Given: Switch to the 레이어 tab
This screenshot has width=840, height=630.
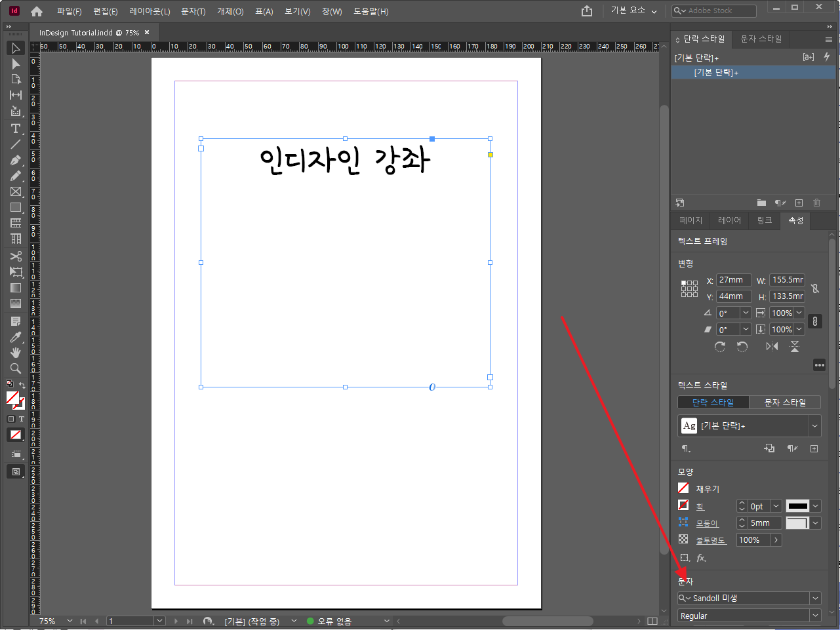Looking at the screenshot, I should click(729, 220).
